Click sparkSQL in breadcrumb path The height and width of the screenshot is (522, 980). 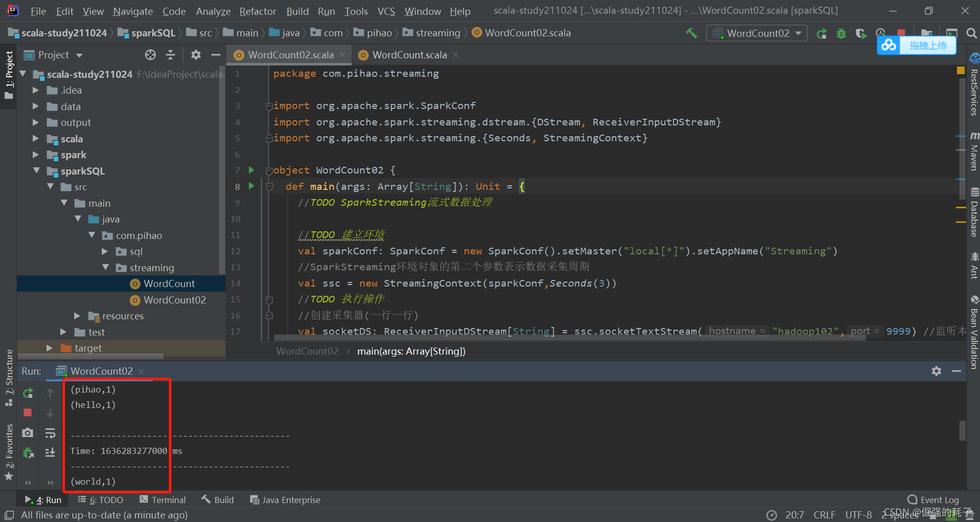[147, 33]
